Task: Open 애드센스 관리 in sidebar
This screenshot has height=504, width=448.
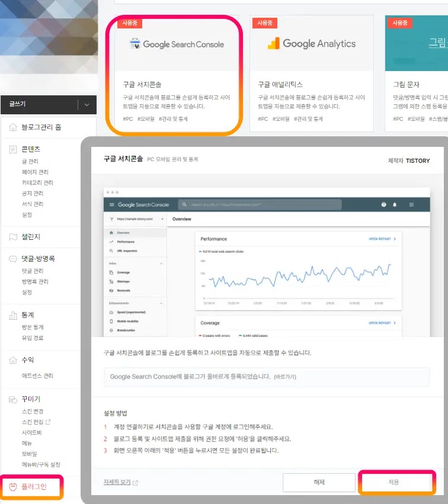Action: (x=37, y=375)
